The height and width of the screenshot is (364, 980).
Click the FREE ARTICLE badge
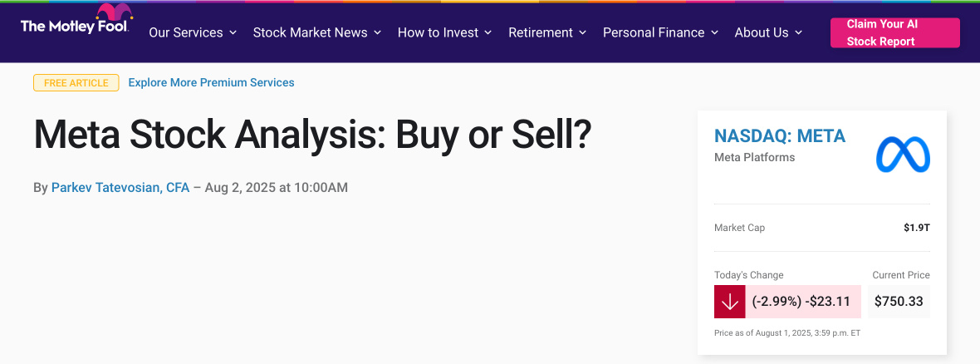(76, 82)
